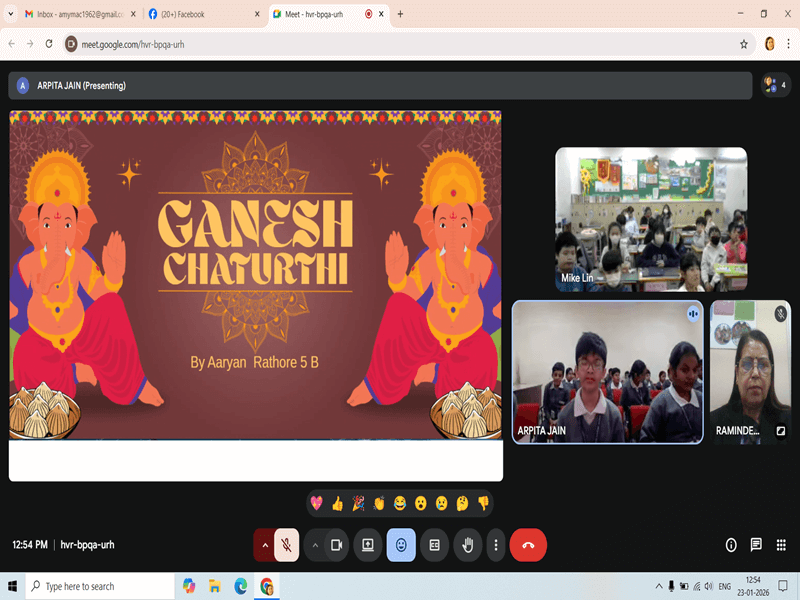
Task: Unmute the microphone in Meet
Action: (286, 545)
